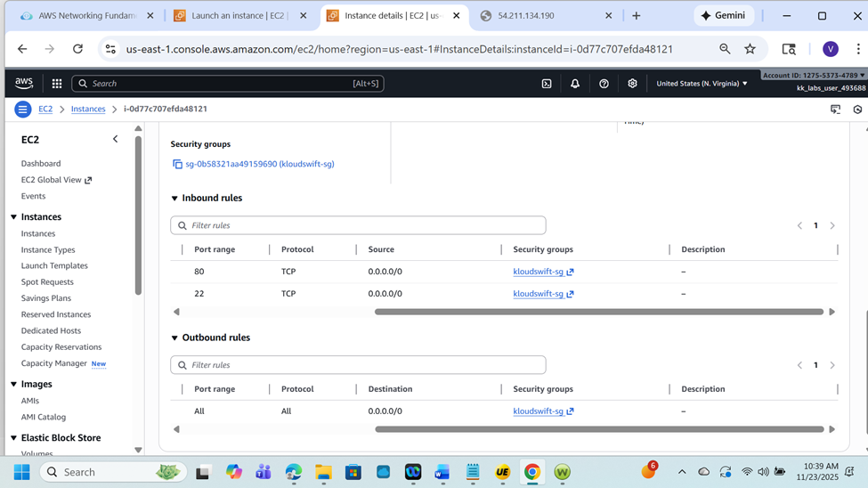Image resolution: width=868 pixels, height=488 pixels.
Task: Open the Gemini button in Chrome
Action: click(723, 15)
